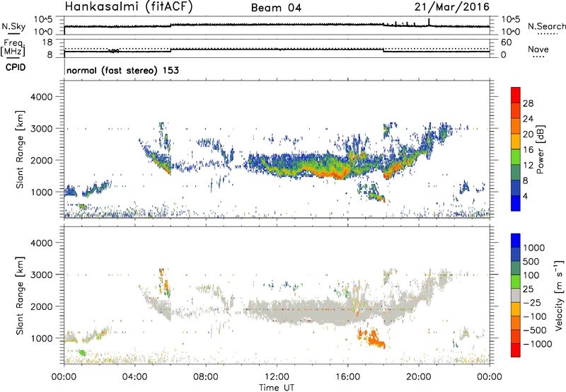The image size is (566, 392).
Task: Click the bright green segment of velocity colorbar
Action: coord(516,282)
